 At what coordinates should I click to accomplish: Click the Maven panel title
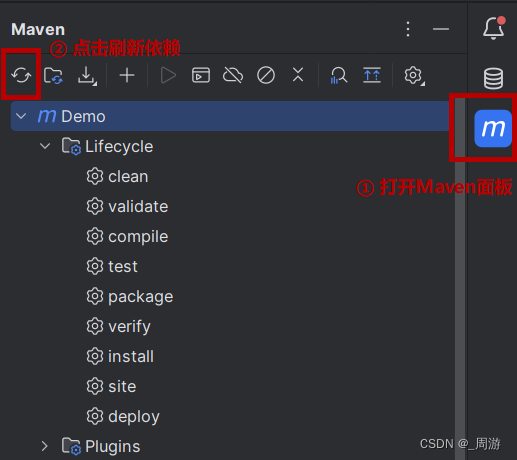click(x=38, y=29)
